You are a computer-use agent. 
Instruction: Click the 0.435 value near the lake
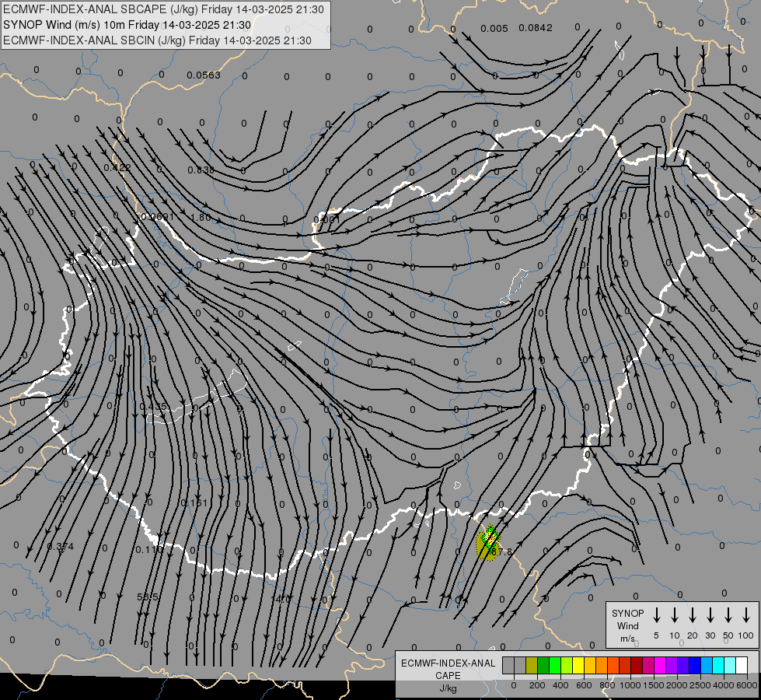point(153,407)
